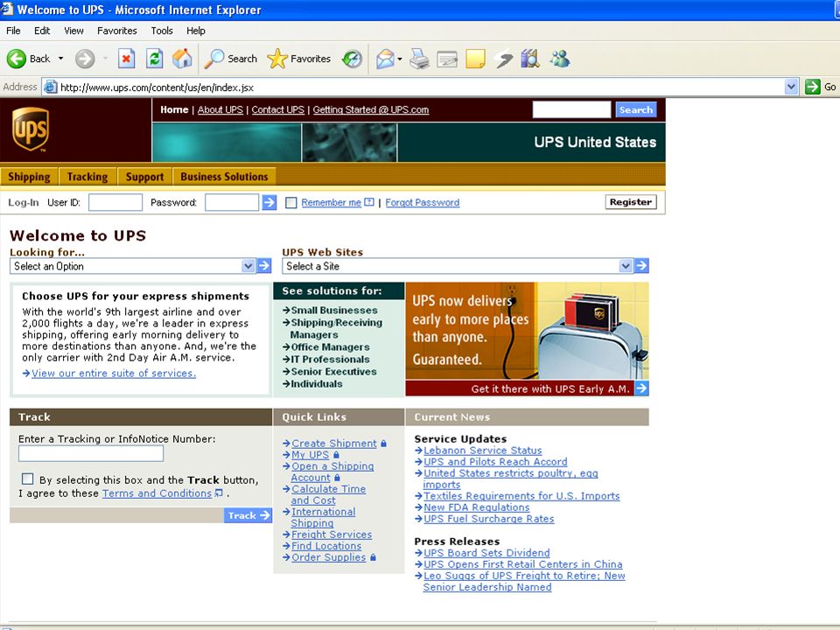Open the Messenger people icon
Viewport: 840px width, 630px height.
560,59
